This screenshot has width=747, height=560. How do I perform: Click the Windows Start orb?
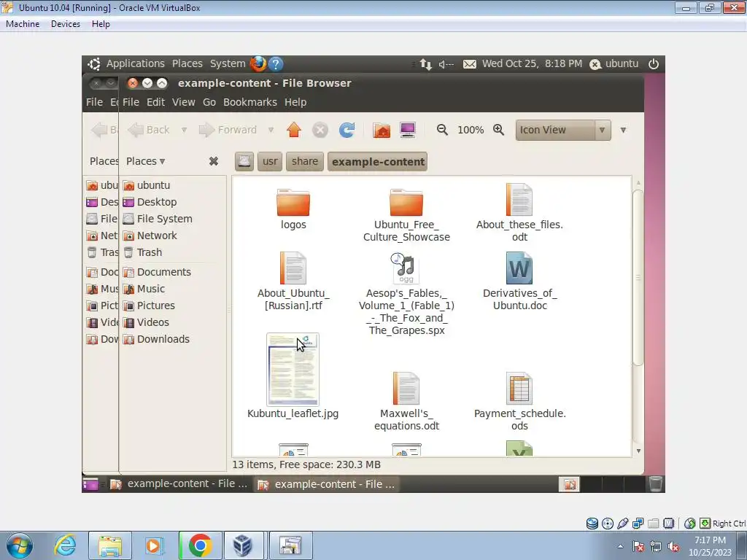[x=20, y=545]
